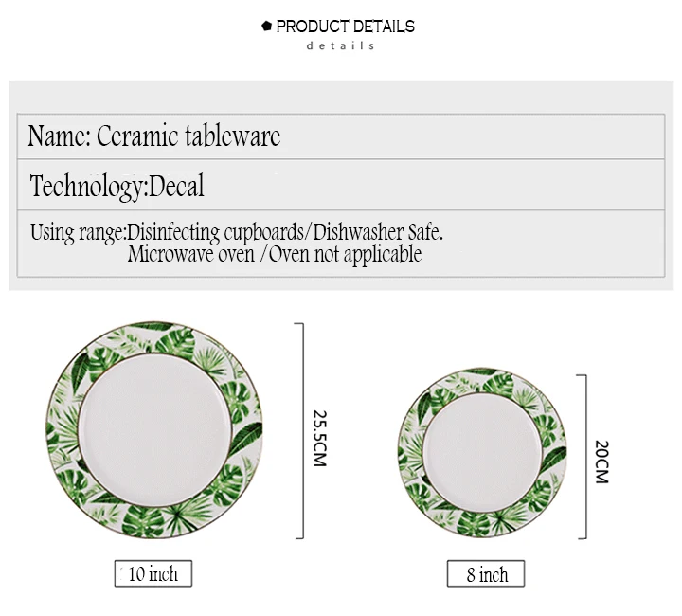Screen dimensions: 682x616
Task: Click the 25.5CM dimension label
Action: point(320,438)
